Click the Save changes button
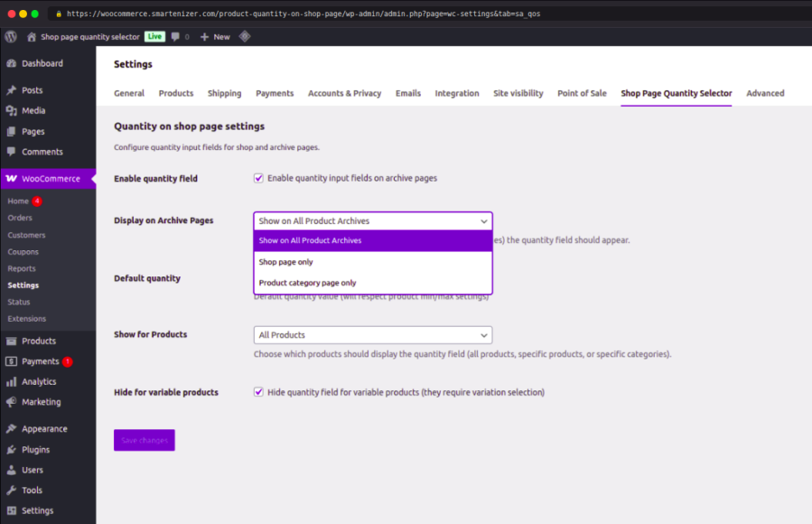The width and height of the screenshot is (812, 524). (x=145, y=440)
